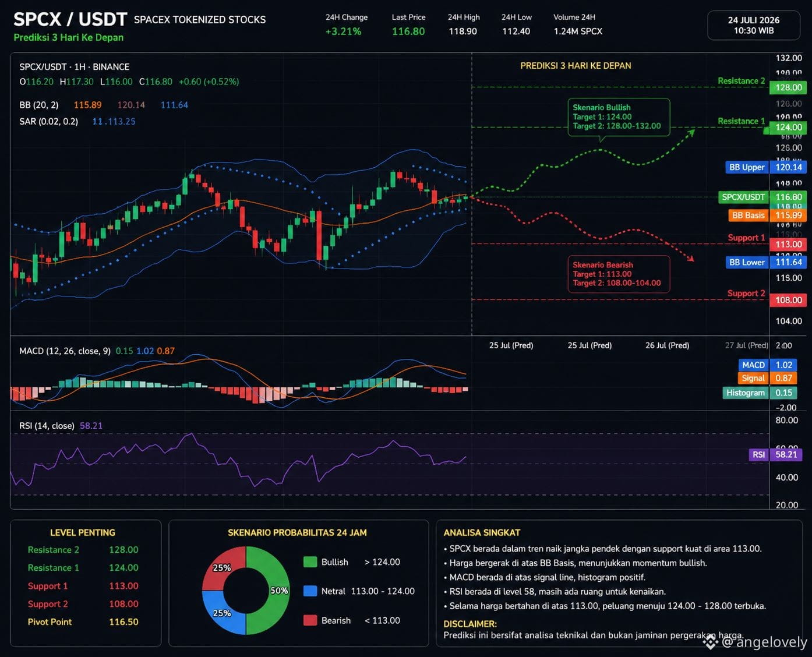Select the Resistance 2 label on the chart line

(x=742, y=81)
